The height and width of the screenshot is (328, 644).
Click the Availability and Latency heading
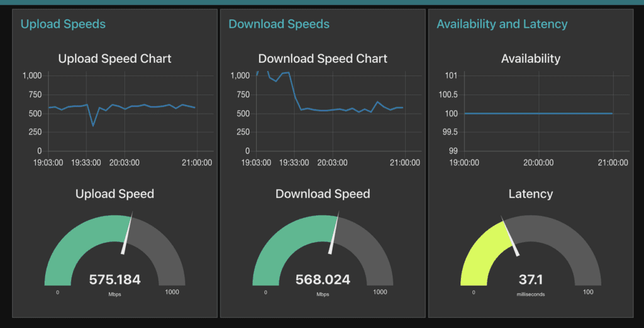point(502,25)
